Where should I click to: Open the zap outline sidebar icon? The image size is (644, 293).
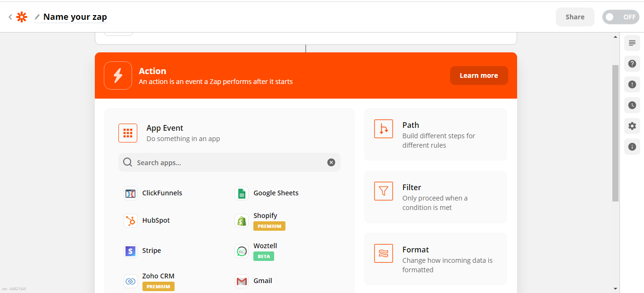click(x=632, y=43)
